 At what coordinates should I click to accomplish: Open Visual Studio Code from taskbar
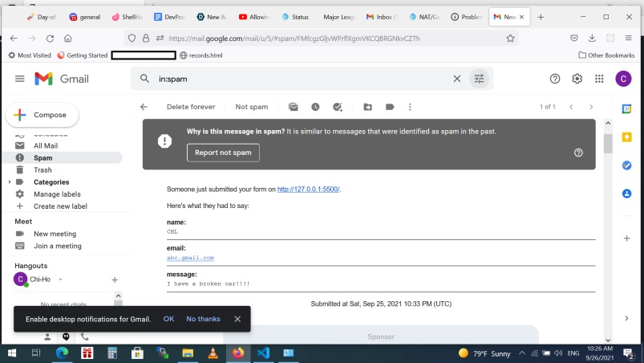click(x=263, y=353)
